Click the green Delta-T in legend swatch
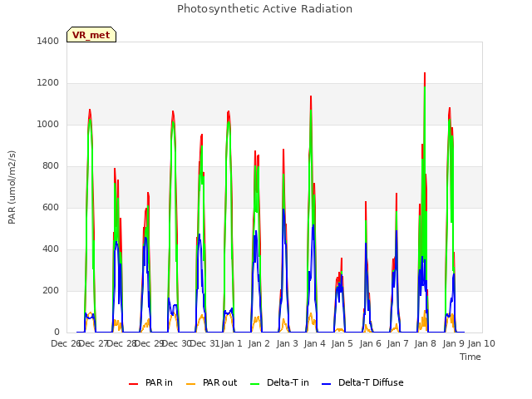This screenshot has width=532, height=399. point(255,384)
